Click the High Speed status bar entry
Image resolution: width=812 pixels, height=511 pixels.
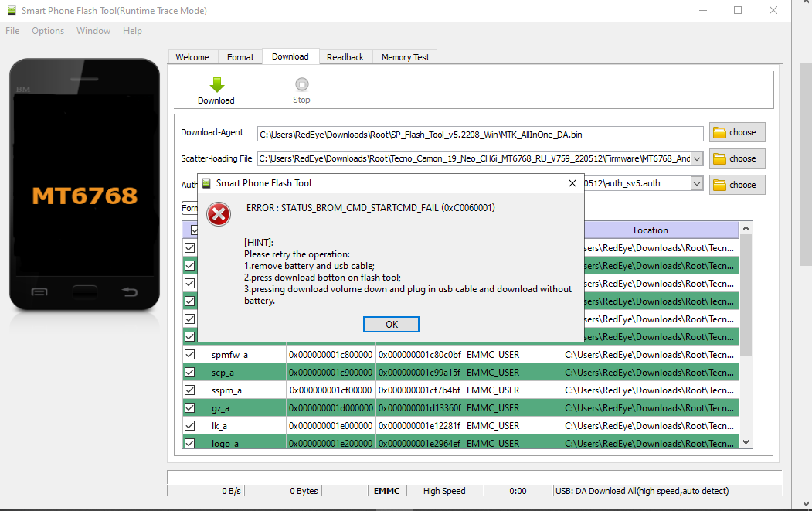[444, 491]
